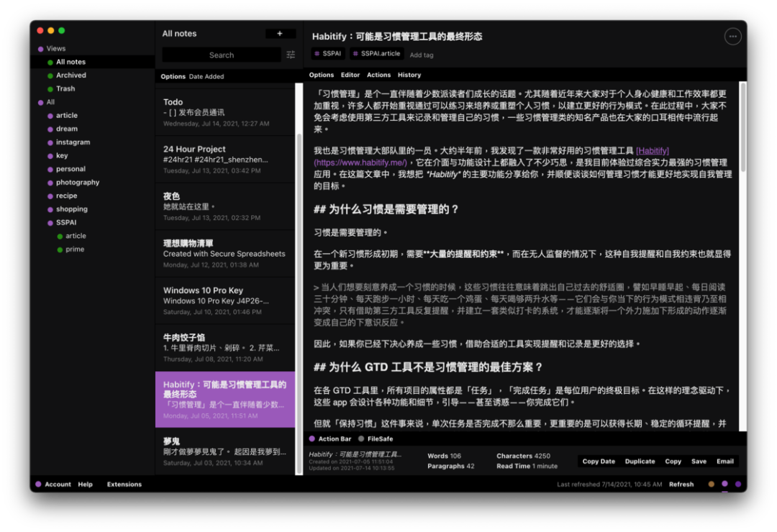Toggle the Action Bar indicator
777x532 pixels.
330,438
